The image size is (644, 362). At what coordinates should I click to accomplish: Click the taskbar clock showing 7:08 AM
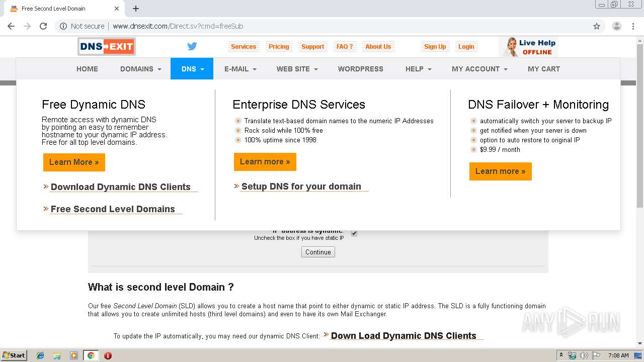[x=618, y=355]
